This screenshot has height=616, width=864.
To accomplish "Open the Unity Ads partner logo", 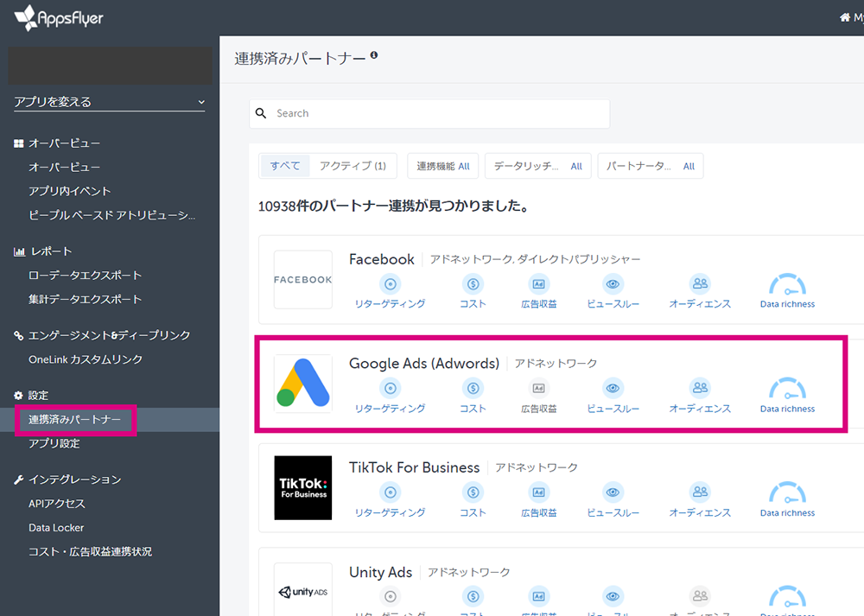I will (303, 589).
